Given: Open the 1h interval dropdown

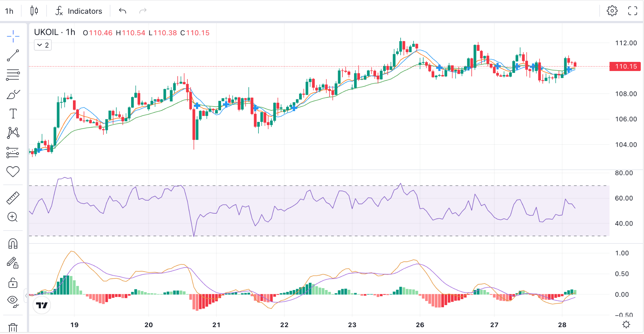Looking at the screenshot, I should (x=9, y=11).
